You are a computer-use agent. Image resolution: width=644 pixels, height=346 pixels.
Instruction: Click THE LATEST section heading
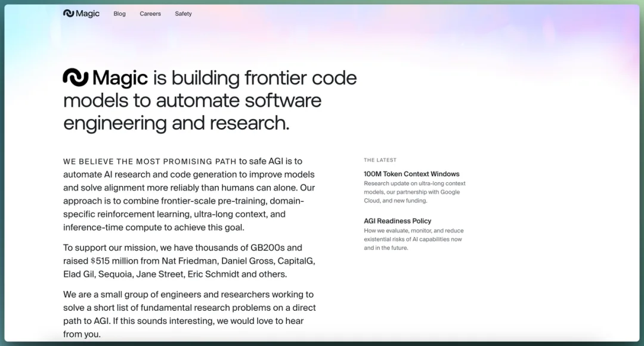coord(380,160)
